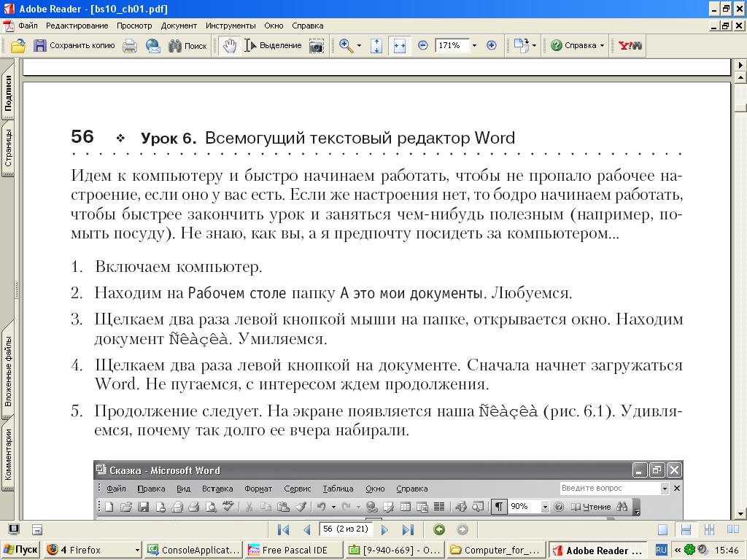Click the page number field 56

tap(346, 529)
